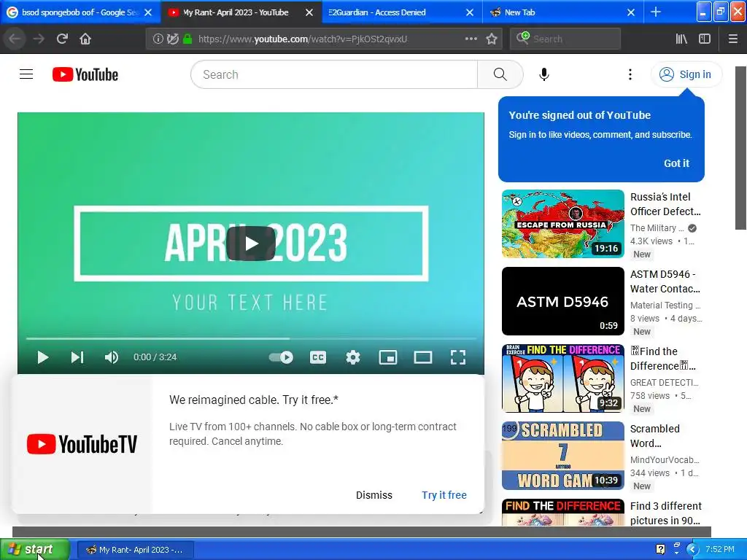This screenshot has height=560, width=747.
Task: Skip to next video icon
Action: pos(77,357)
